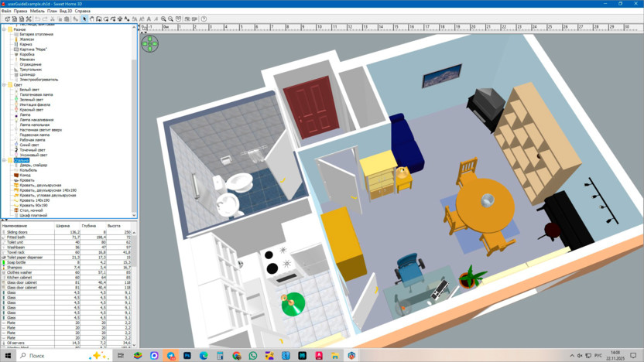Viewport: 644px width, 362px height.
Task: Click the Ширина column header
Action: pyautogui.click(x=63, y=226)
